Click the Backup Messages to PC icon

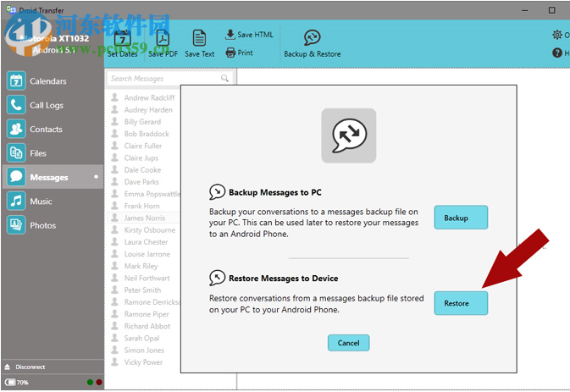(x=217, y=192)
